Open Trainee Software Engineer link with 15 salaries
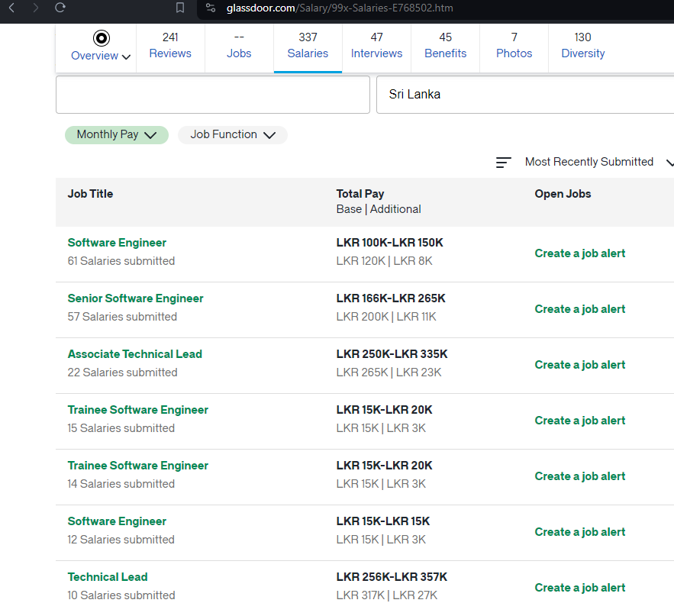 tap(138, 410)
